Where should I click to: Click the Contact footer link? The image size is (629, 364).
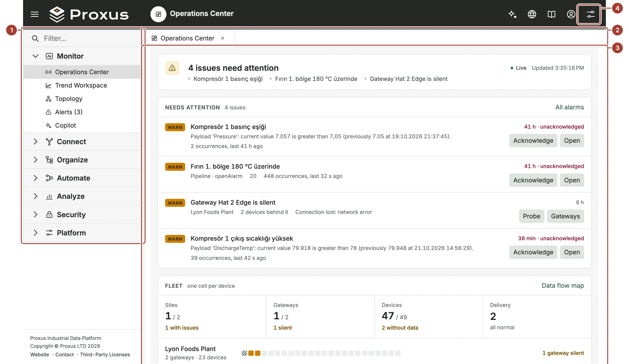click(64, 354)
